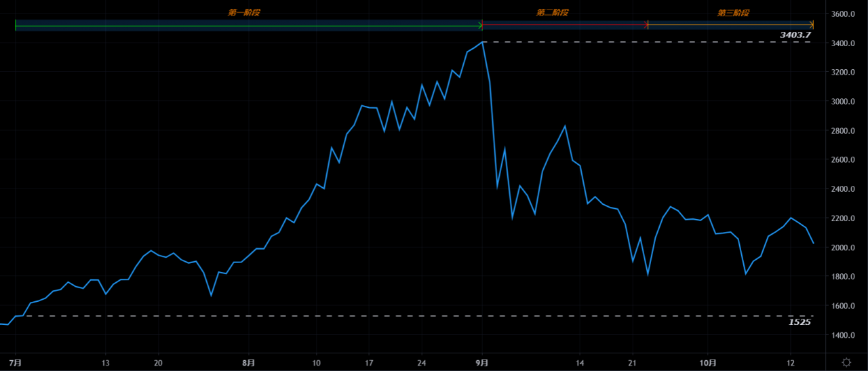The height and width of the screenshot is (371, 868).
Task: Click the 1525 price annotation
Action: [x=800, y=322]
